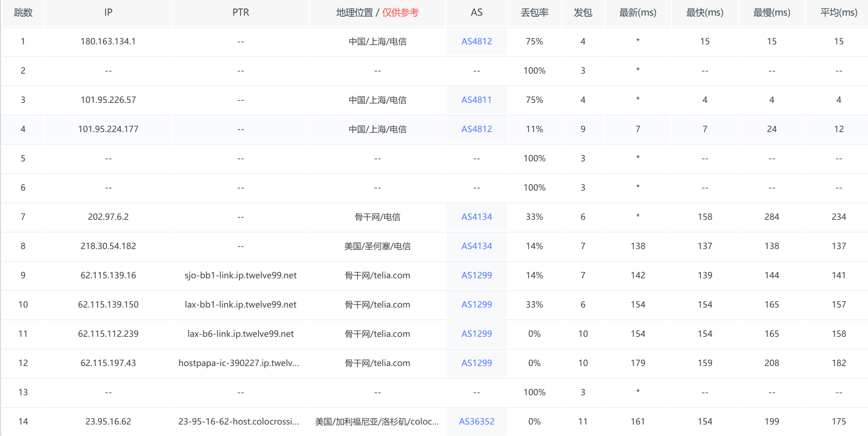Select IP address 101.95.226.57
The width and height of the screenshot is (868, 436).
108,100
